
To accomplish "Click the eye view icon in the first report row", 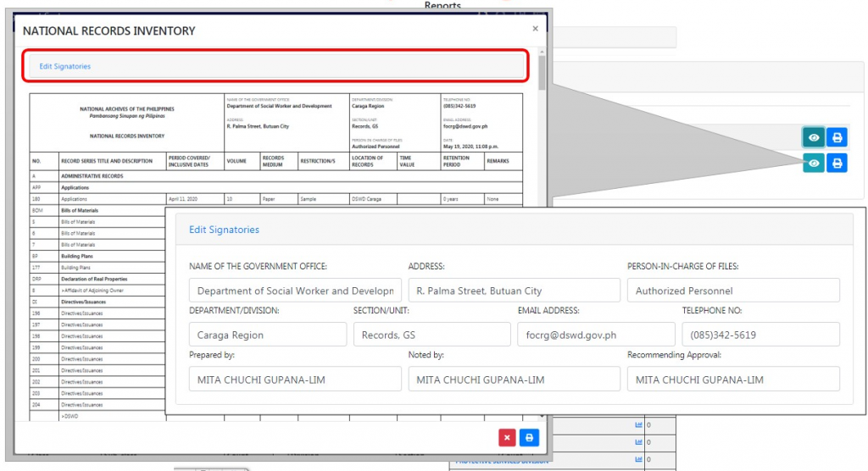I will click(814, 137).
